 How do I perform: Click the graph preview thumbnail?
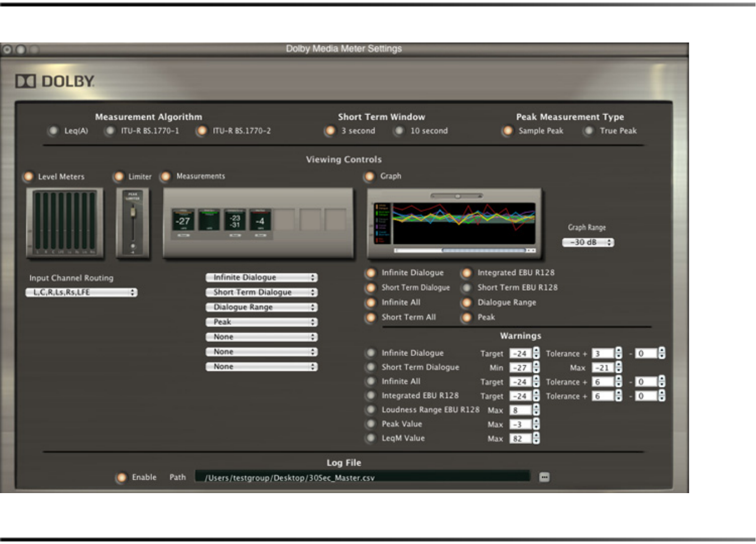[x=454, y=224]
